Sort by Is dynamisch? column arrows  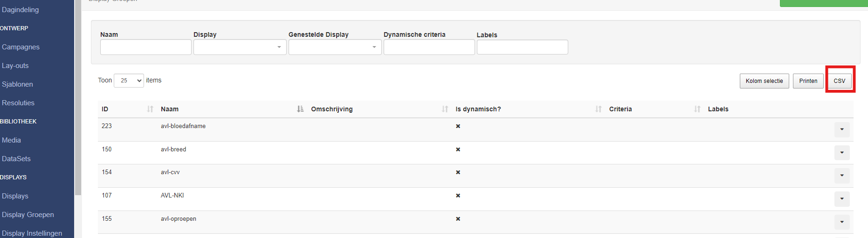598,109
